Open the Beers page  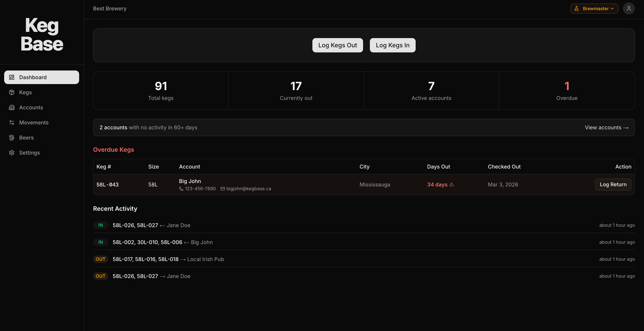(41, 138)
